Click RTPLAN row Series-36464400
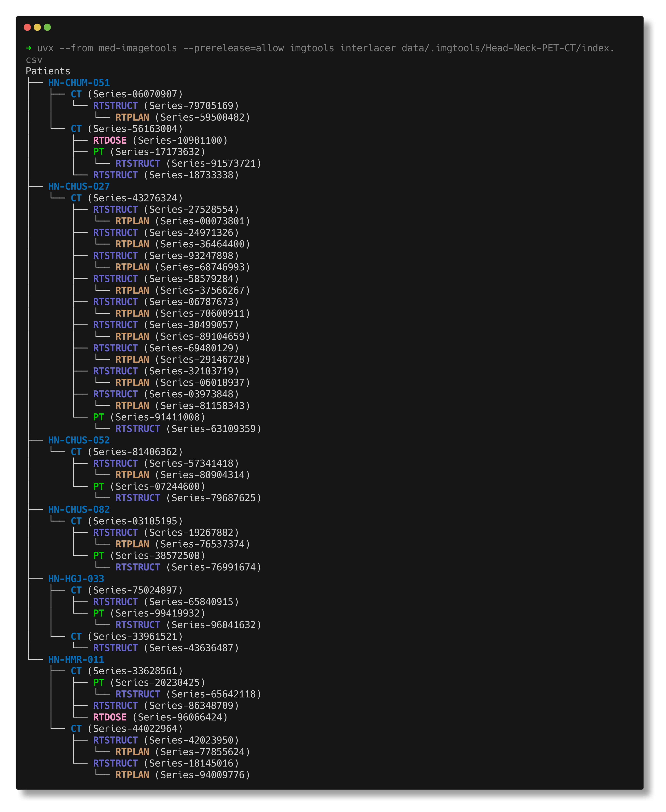666x812 pixels. click(x=183, y=244)
